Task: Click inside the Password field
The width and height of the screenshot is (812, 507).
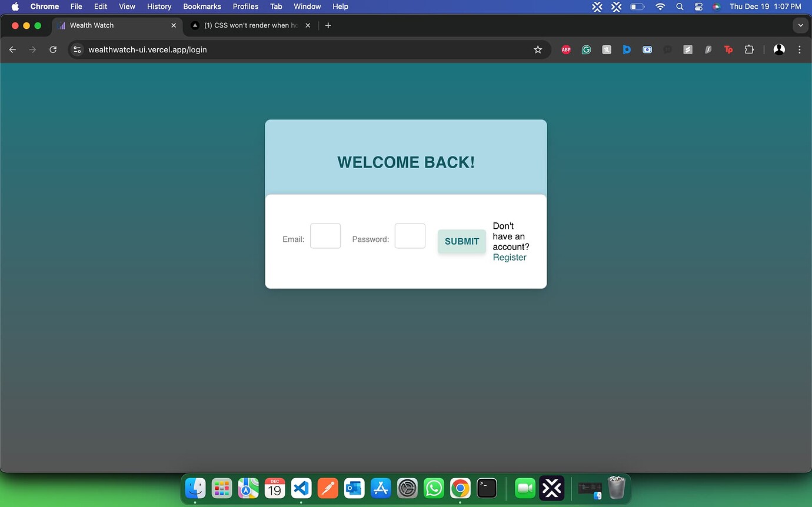Action: click(410, 236)
